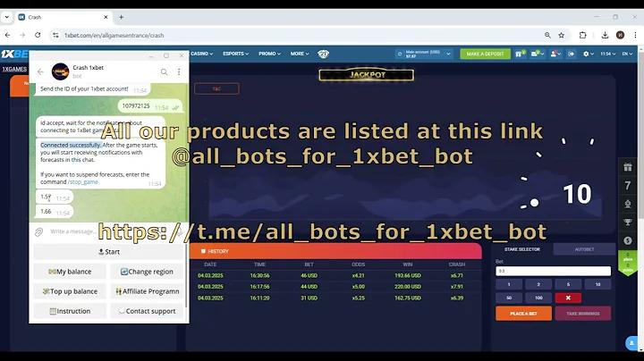Click the logout arrow icon
The height and width of the screenshot is (361, 644).
[572, 54]
